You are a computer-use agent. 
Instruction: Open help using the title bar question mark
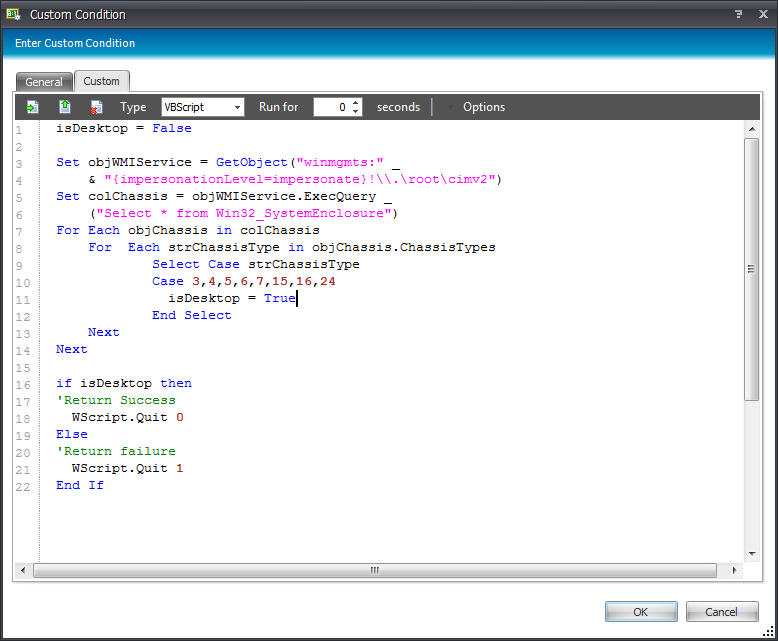(738, 14)
